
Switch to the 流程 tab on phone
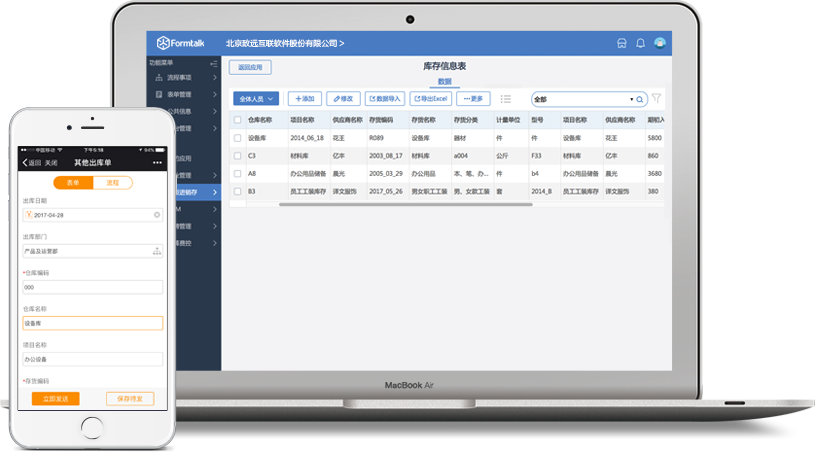[112, 183]
